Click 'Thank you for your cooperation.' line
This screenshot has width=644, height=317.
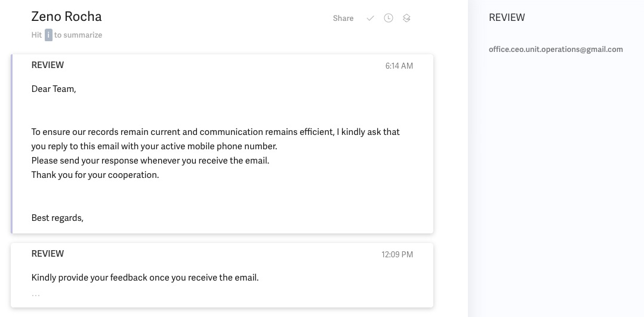pyautogui.click(x=95, y=175)
